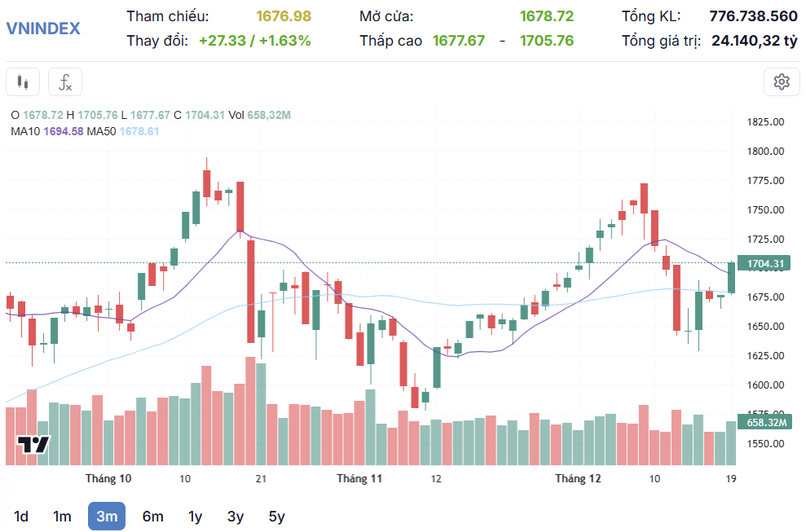Image resolution: width=806 pixels, height=532 pixels.
Task: Click the Tháng 11 time axis label
Action: [359, 478]
